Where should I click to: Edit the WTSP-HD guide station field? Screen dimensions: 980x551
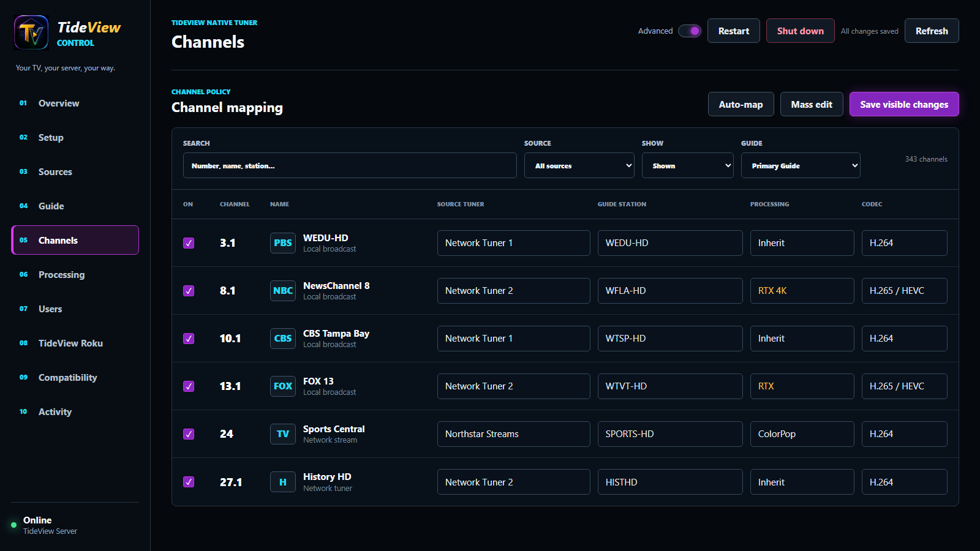(x=670, y=339)
